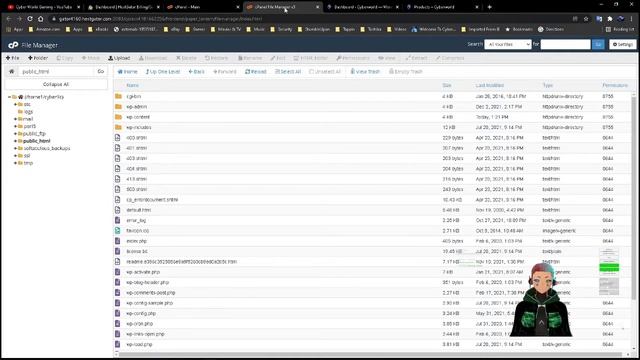
Task: Click the Restore toolbar button
Action: pos(216,58)
